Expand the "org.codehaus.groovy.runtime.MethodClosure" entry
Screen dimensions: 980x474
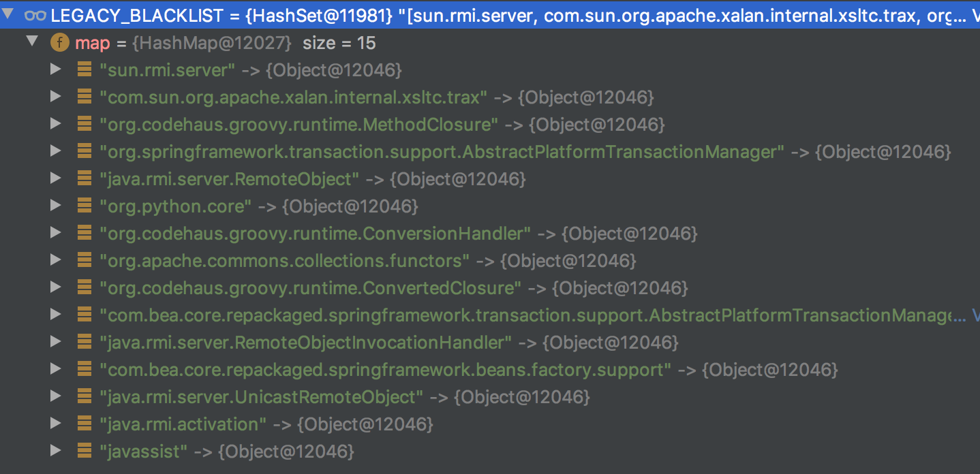point(56,124)
